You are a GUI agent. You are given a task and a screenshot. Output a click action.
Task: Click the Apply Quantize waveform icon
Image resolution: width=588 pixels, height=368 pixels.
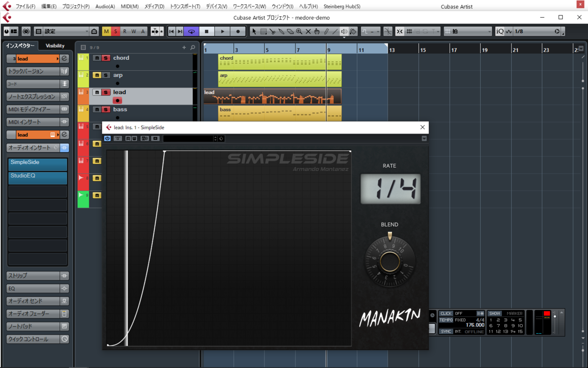click(509, 31)
